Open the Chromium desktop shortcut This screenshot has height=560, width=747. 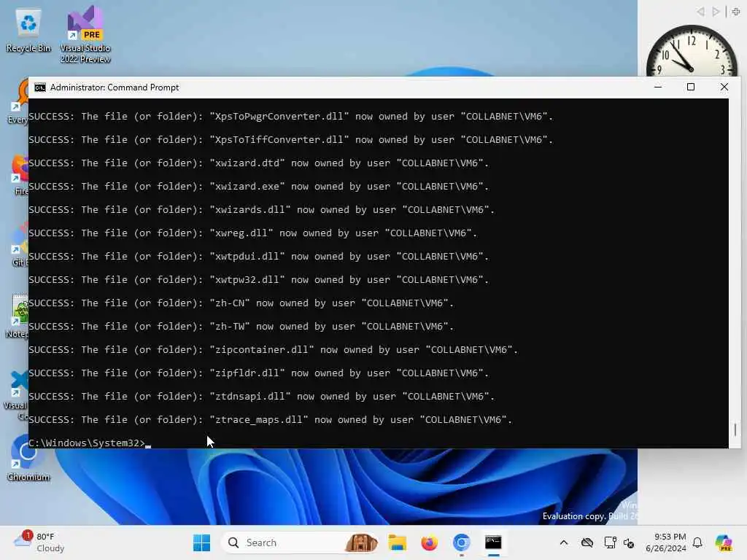click(28, 458)
